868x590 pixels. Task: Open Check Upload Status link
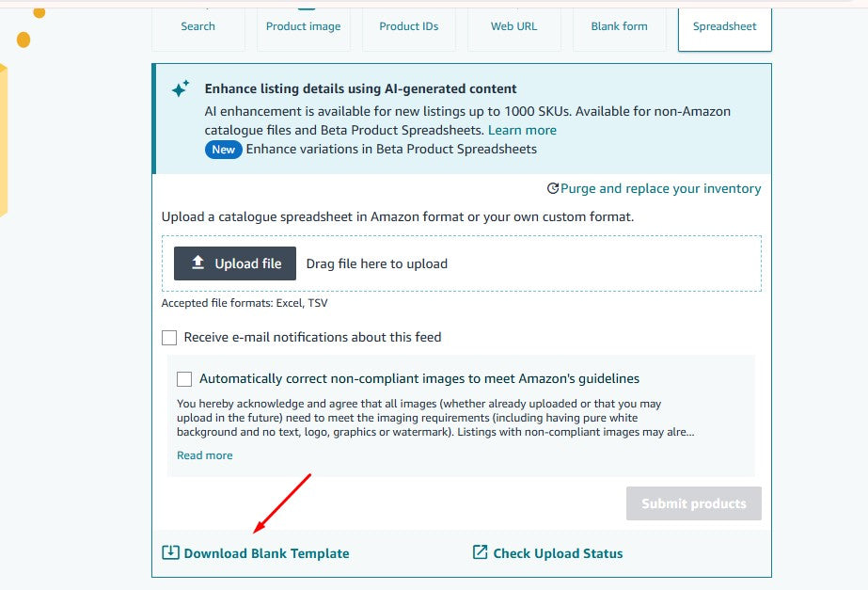558,553
